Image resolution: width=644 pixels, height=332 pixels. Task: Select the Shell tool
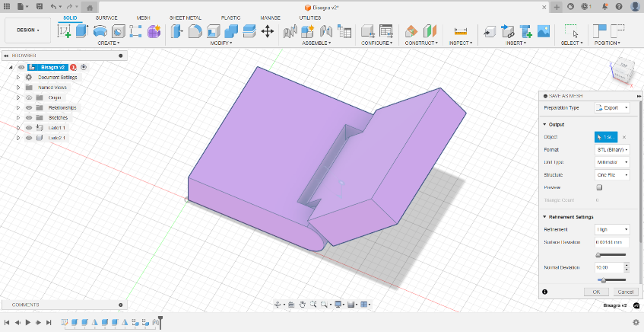click(213, 31)
